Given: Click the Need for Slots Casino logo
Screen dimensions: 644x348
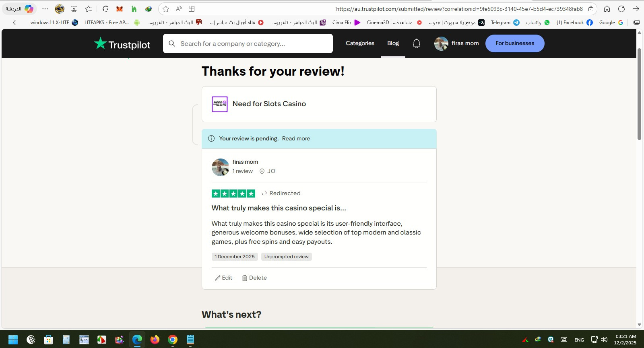Looking at the screenshot, I should (220, 104).
